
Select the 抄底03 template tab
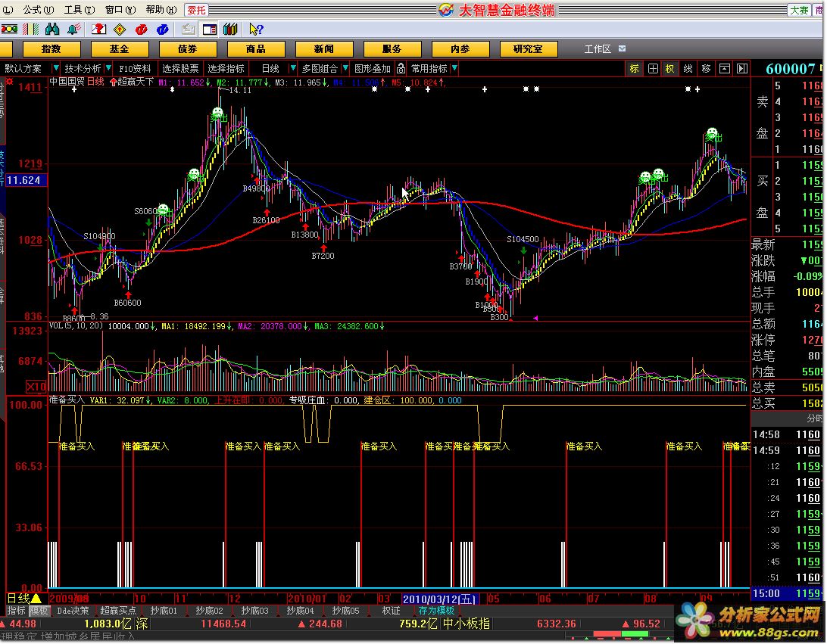pos(254,611)
